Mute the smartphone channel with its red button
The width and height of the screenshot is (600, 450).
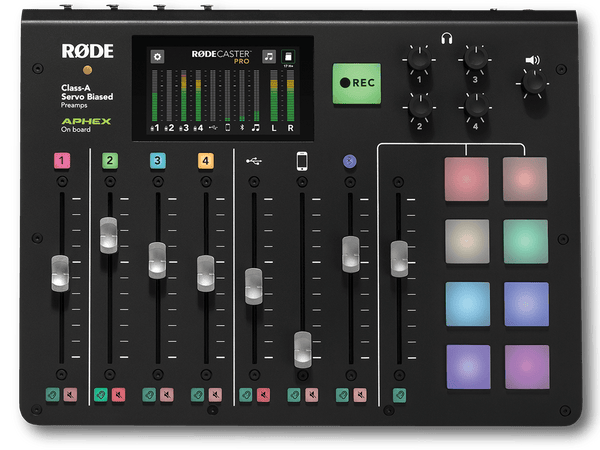[x=312, y=395]
